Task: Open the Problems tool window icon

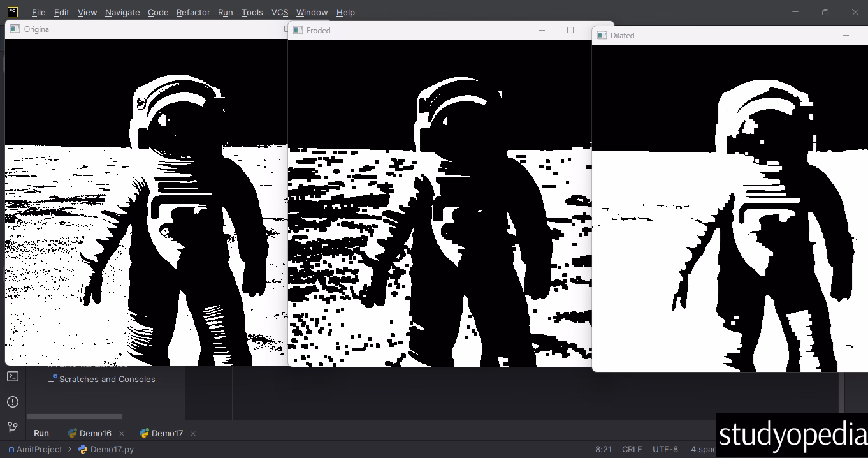Action: 13,402
